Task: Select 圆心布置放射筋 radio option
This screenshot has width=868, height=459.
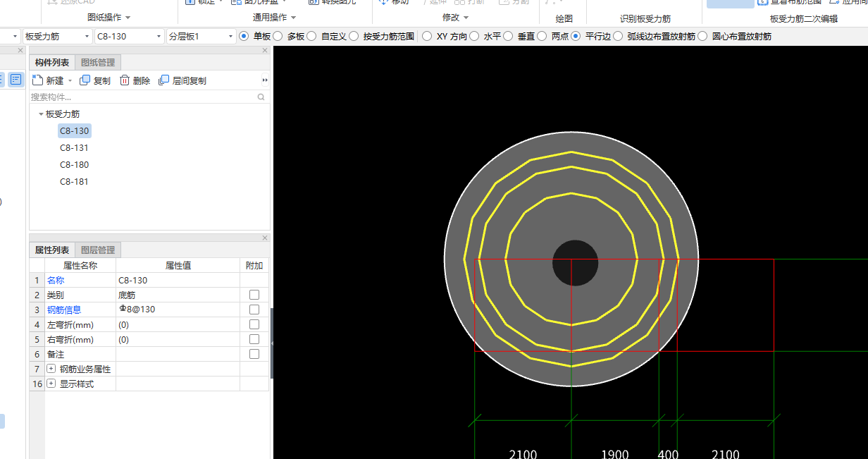Action: [702, 36]
